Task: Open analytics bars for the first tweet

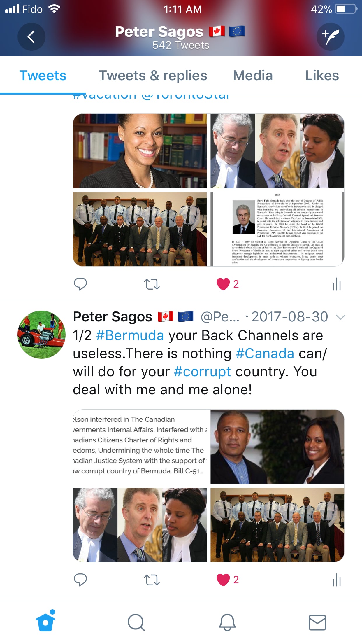Action: pos(337,284)
